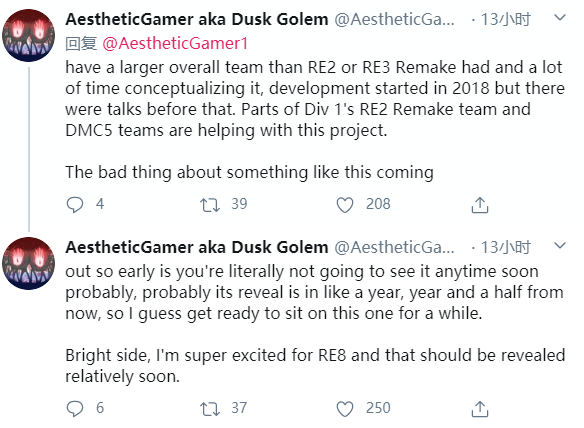584x428 pixels.
Task: Share the first tweet about RE2 Remake team
Action: coord(480,205)
